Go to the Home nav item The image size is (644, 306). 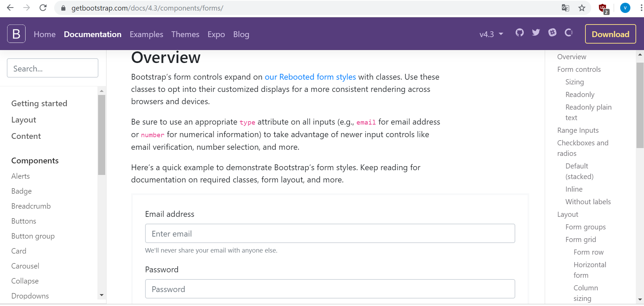[x=45, y=34]
